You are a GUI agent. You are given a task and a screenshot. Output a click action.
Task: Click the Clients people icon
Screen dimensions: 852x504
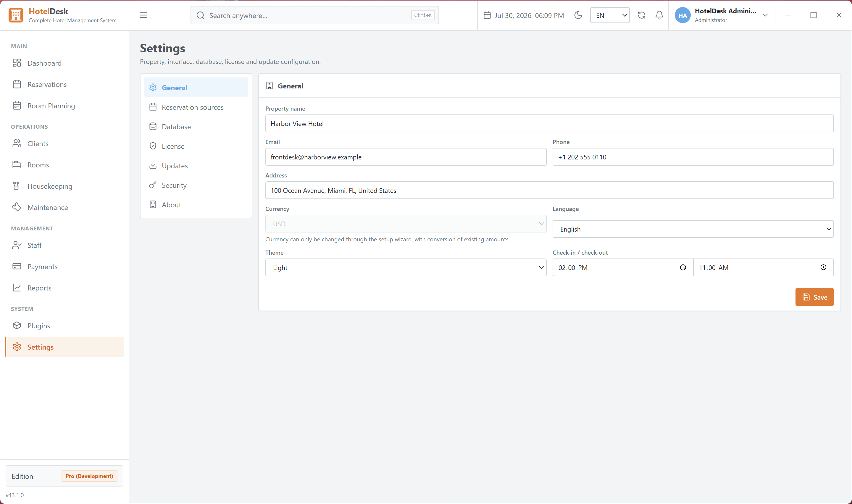17,143
